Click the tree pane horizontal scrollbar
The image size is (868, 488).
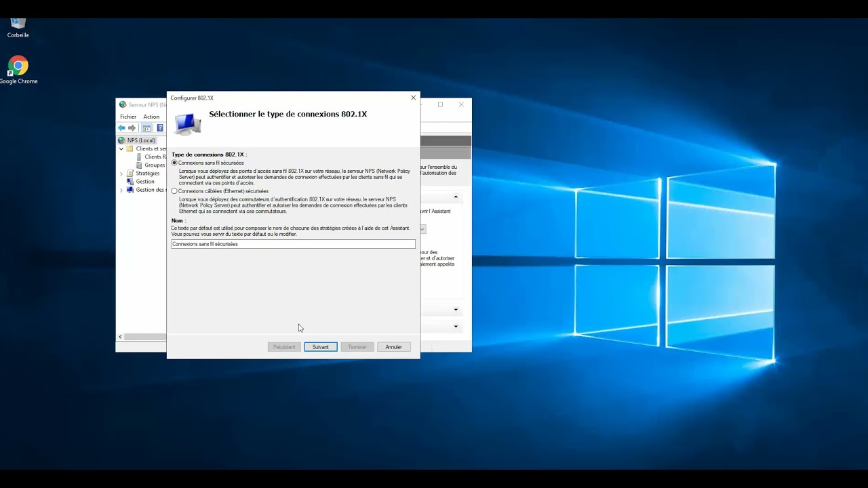pos(145,337)
